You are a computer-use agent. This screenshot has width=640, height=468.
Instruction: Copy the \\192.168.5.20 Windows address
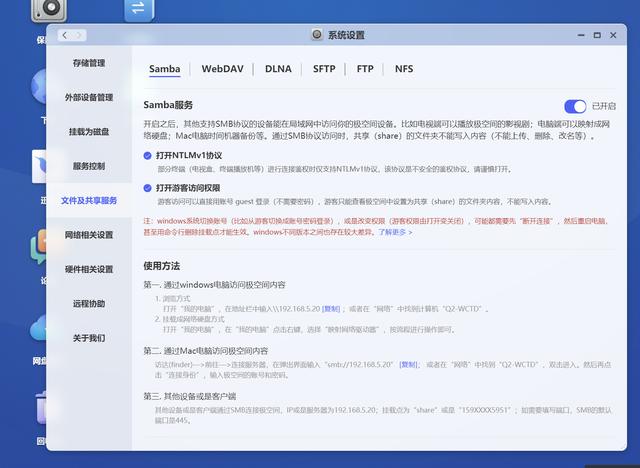click(x=331, y=309)
